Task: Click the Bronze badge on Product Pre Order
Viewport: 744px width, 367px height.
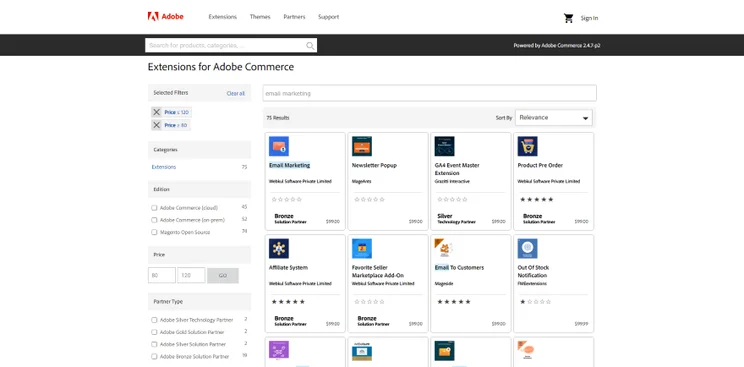Action: click(539, 219)
